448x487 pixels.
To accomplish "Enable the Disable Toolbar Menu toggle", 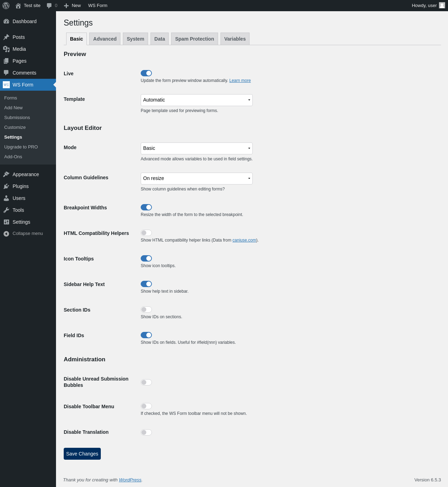I will (x=146, y=406).
